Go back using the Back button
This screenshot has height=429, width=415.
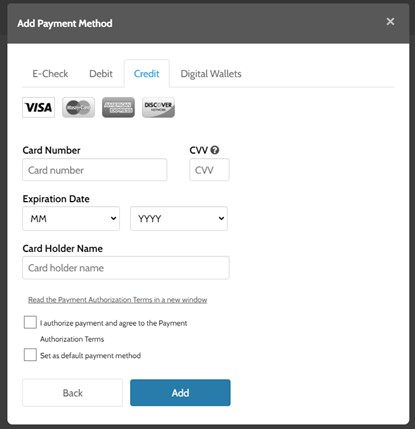click(x=72, y=393)
